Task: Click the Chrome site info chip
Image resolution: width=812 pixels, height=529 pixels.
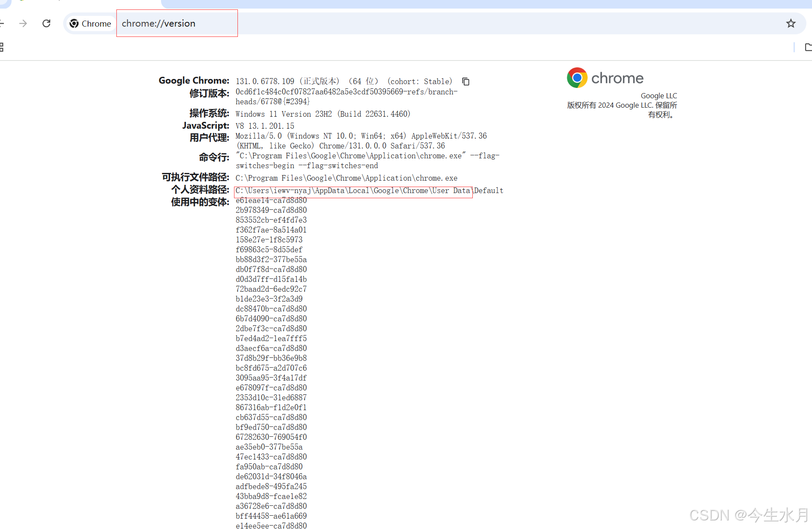Action: (90, 24)
